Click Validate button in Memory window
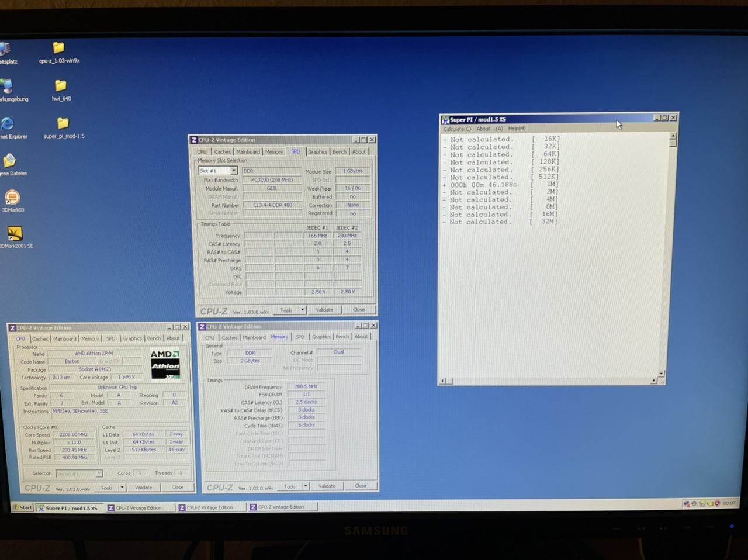The height and width of the screenshot is (560, 748). point(327,486)
